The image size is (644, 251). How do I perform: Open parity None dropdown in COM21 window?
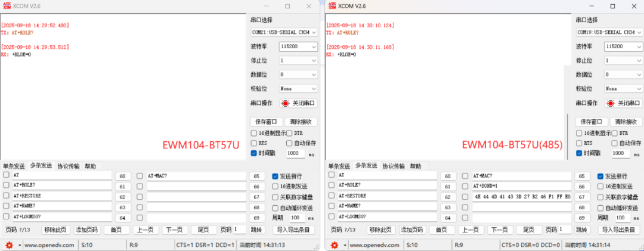[x=298, y=88]
